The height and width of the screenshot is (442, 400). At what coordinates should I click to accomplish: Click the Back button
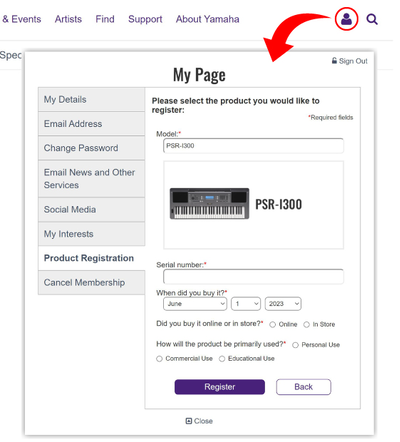coord(303,387)
